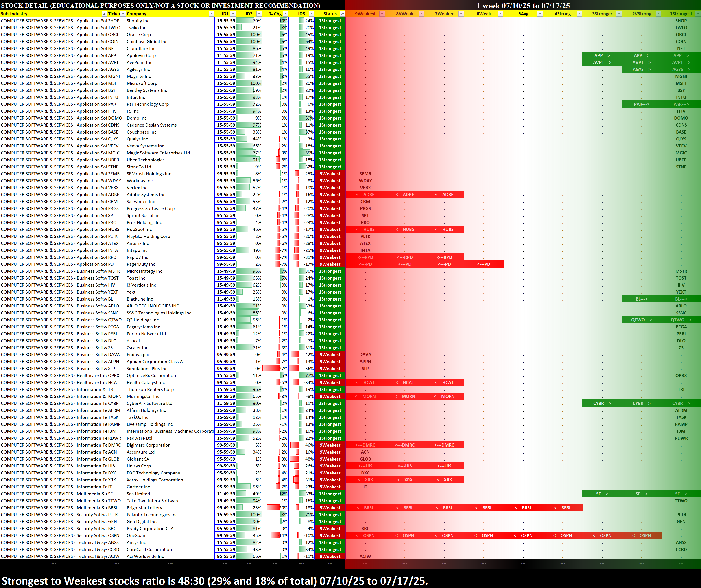Expand the 5Avg column filter dropdown
Image resolution: width=701 pixels, height=588 pixels.
tap(540, 14)
